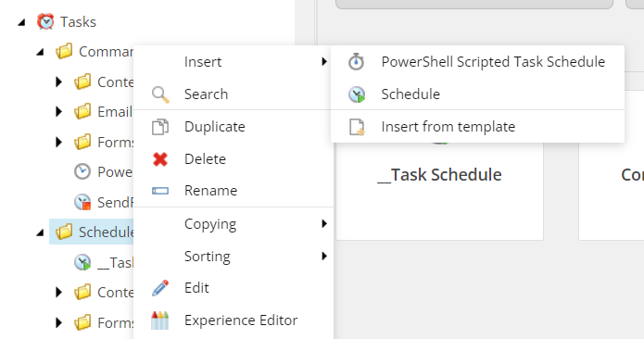This screenshot has height=339, width=644.
Task: Click the PowerShell Scripted Task Schedule stopwatch icon
Action: pyautogui.click(x=356, y=61)
